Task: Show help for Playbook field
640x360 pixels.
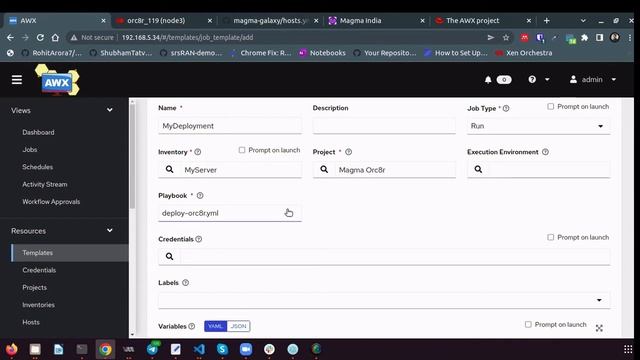Action: [x=200, y=196]
